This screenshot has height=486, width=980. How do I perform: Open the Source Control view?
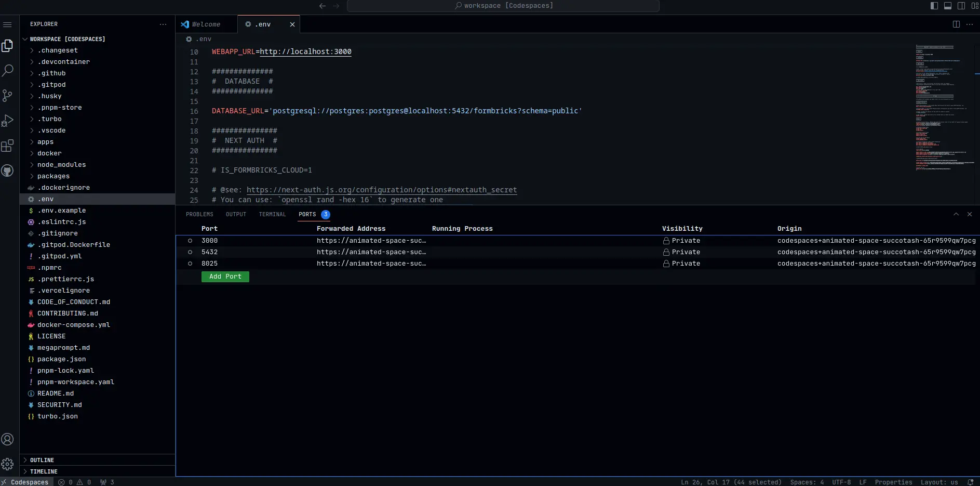coord(7,96)
